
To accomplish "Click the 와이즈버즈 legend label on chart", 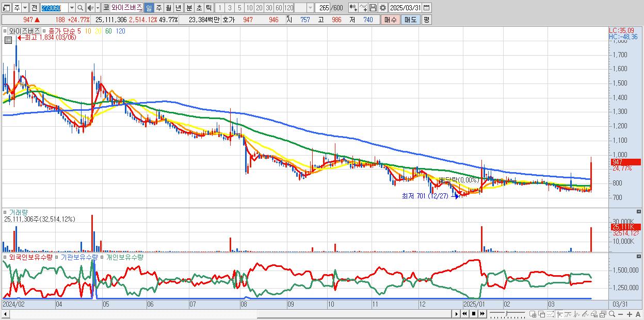I will 24,31.
